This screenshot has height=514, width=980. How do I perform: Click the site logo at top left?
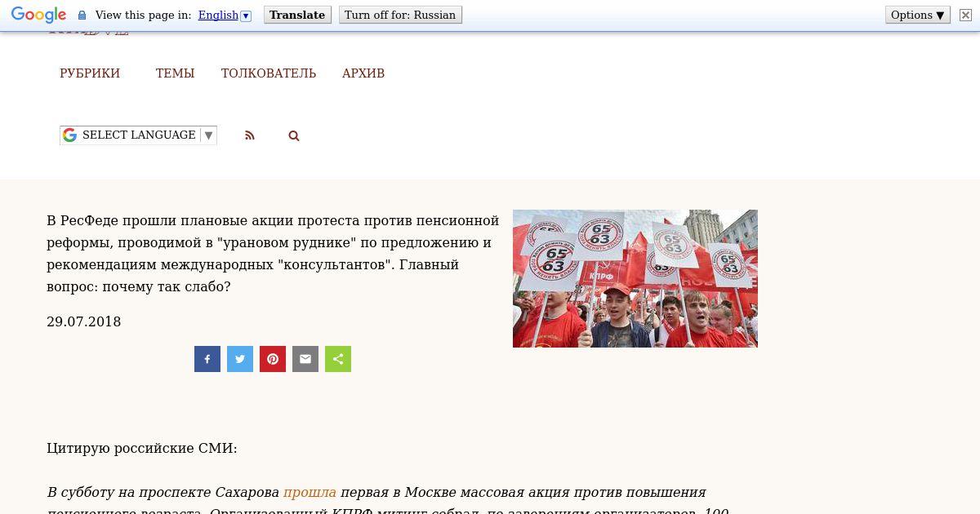coord(88,33)
